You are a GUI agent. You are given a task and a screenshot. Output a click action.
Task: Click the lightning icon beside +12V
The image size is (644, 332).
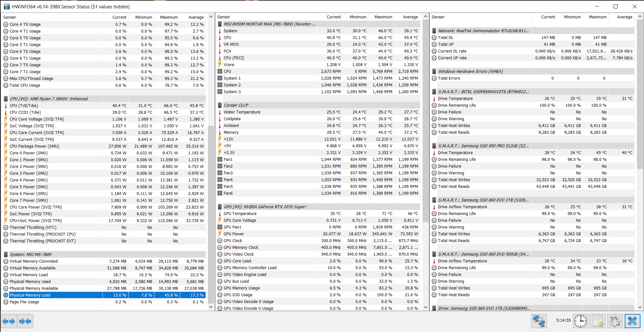tap(220, 139)
